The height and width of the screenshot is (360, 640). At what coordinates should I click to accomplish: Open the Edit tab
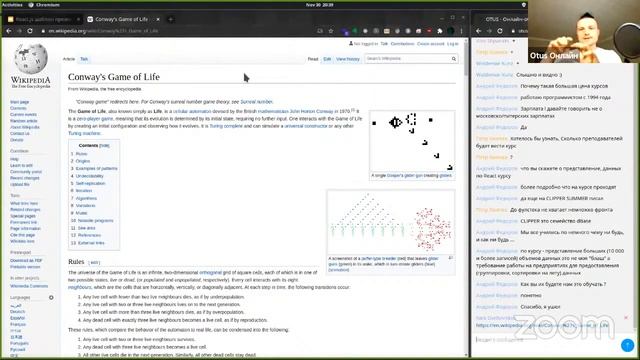tap(327, 59)
